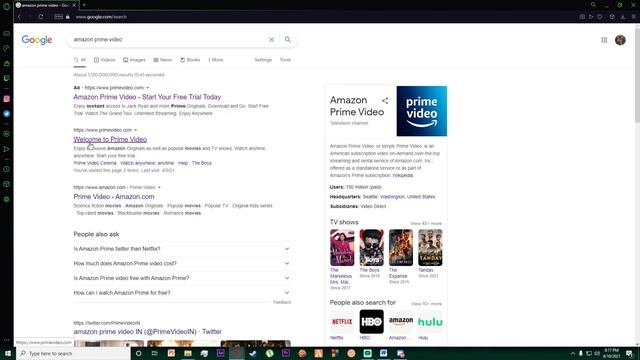Expand 'Is Amazon Prime video free with Amazon Prime?'
The height and width of the screenshot is (360, 640).
[182, 278]
